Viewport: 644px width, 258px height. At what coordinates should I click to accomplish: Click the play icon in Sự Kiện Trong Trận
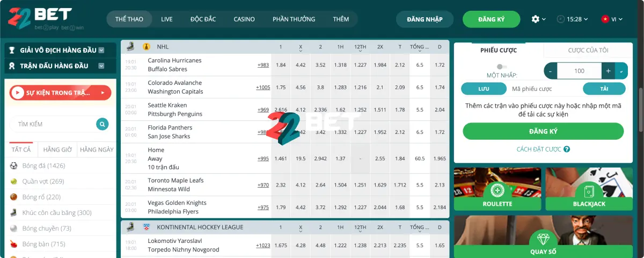[x=18, y=93]
